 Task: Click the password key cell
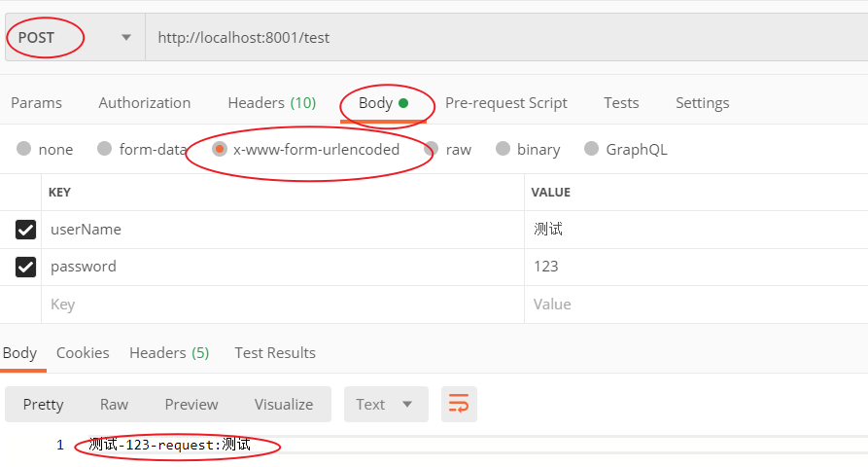point(283,267)
